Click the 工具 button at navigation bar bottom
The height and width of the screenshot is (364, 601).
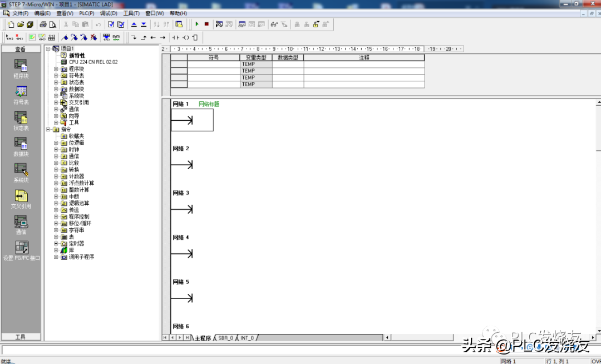coord(21,337)
